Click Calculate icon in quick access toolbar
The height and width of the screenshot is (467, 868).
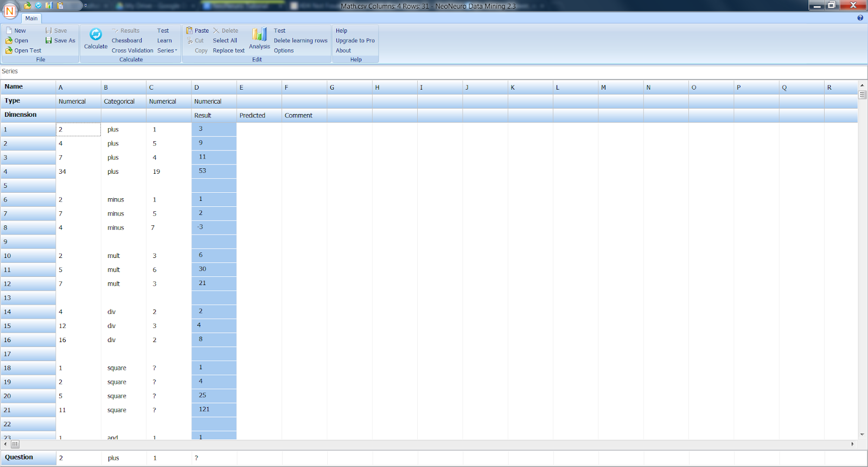point(38,5)
